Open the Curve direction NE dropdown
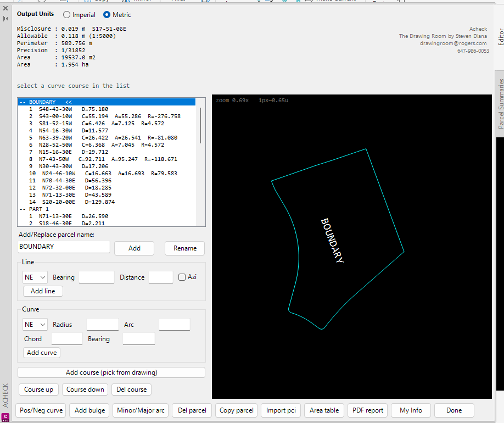Screen dimensions: 504x423 point(35,325)
